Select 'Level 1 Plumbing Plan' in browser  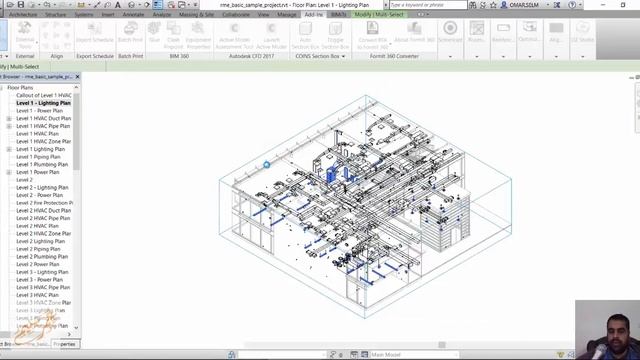42,164
